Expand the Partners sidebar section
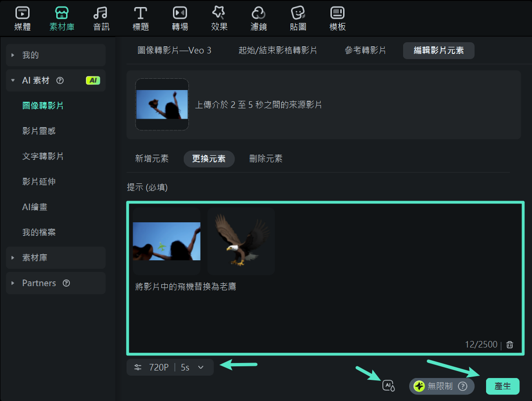532x401 pixels. [x=38, y=283]
